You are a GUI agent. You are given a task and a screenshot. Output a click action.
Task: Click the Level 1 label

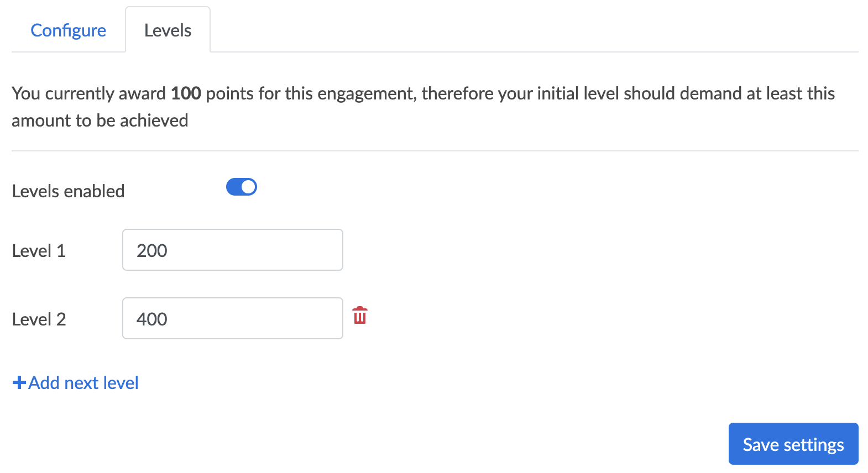pyautogui.click(x=39, y=251)
